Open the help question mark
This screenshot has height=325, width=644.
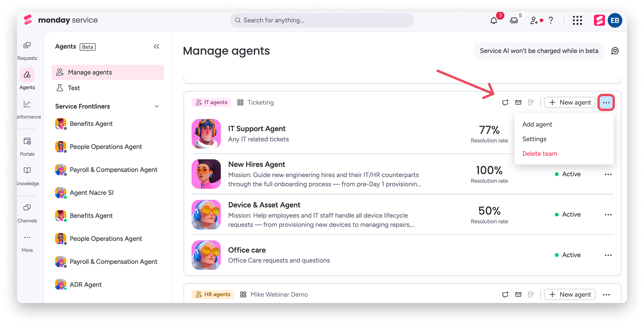point(551,20)
